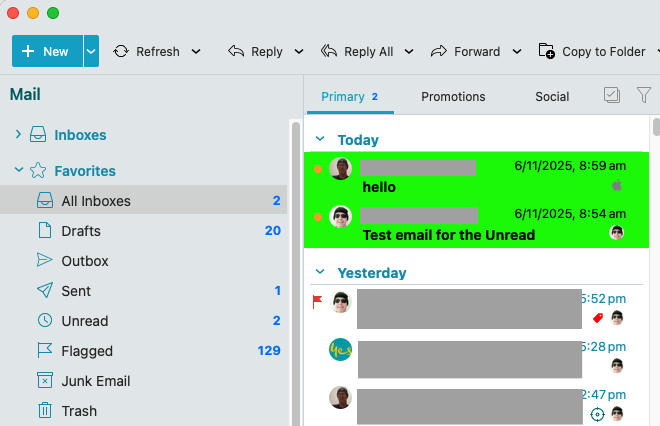Toggle unread dot on 'Test email' message
This screenshot has width=660, height=426.
[318, 217]
